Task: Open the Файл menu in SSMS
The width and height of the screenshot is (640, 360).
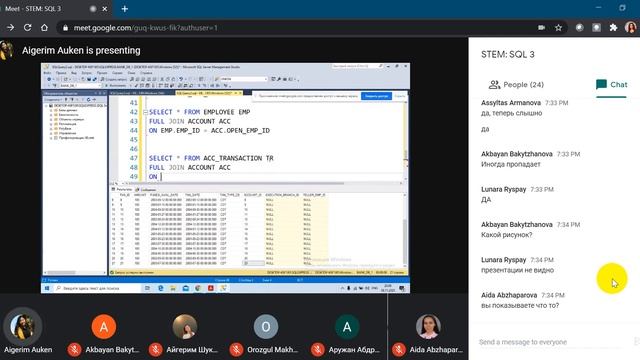Action: pyautogui.click(x=48, y=73)
